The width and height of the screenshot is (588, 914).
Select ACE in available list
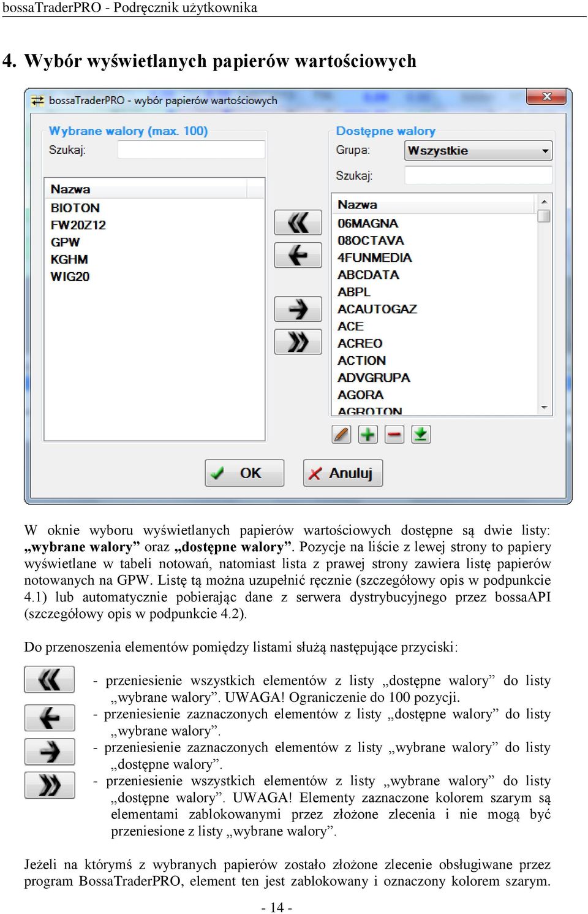350,326
